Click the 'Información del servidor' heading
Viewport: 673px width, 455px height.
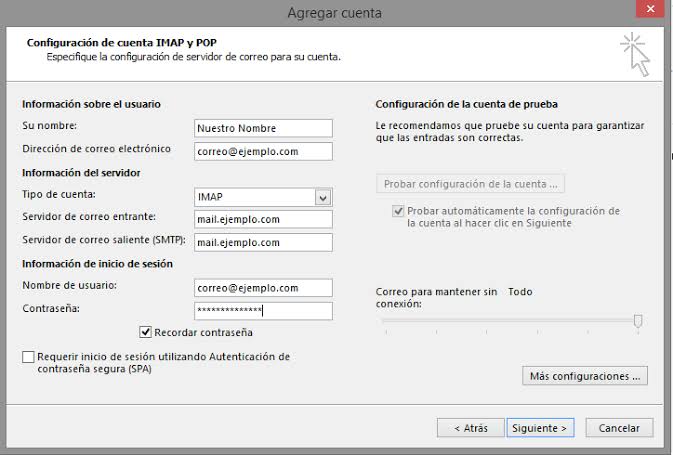tap(81, 173)
